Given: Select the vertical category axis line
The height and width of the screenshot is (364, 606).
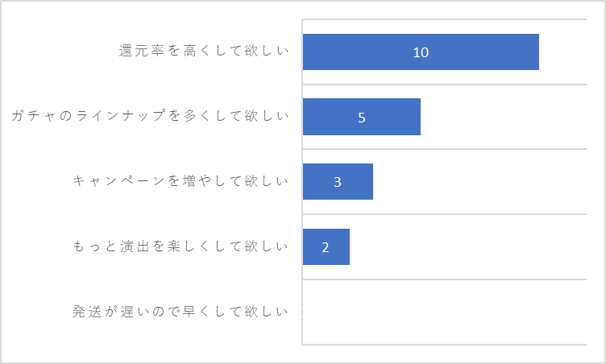Looking at the screenshot, I should click(x=302, y=182).
